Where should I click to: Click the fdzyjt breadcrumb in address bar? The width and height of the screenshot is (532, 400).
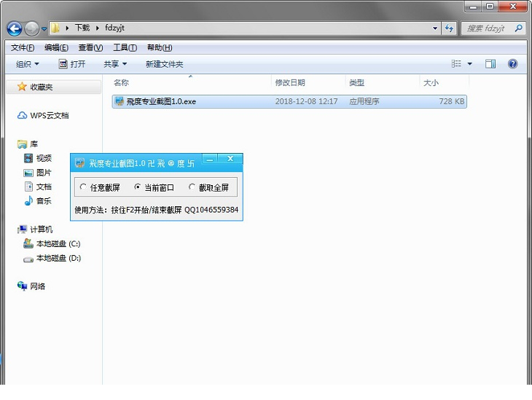click(x=114, y=28)
